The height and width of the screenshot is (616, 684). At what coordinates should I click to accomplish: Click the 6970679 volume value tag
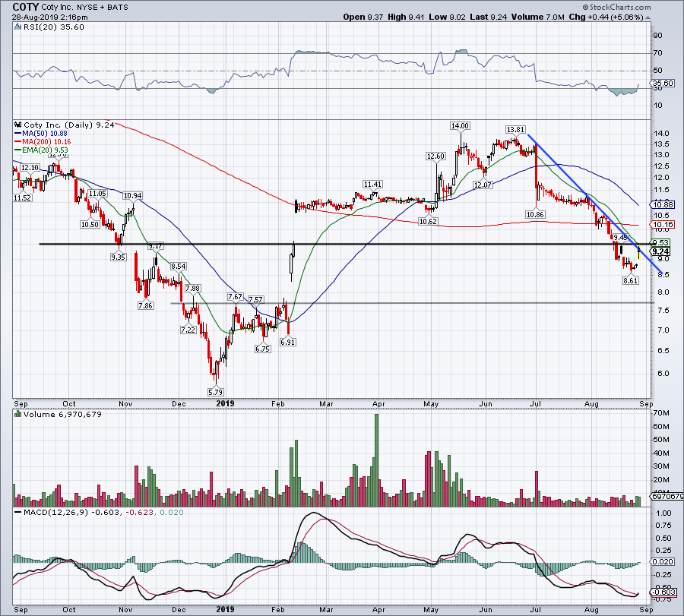coord(667,496)
